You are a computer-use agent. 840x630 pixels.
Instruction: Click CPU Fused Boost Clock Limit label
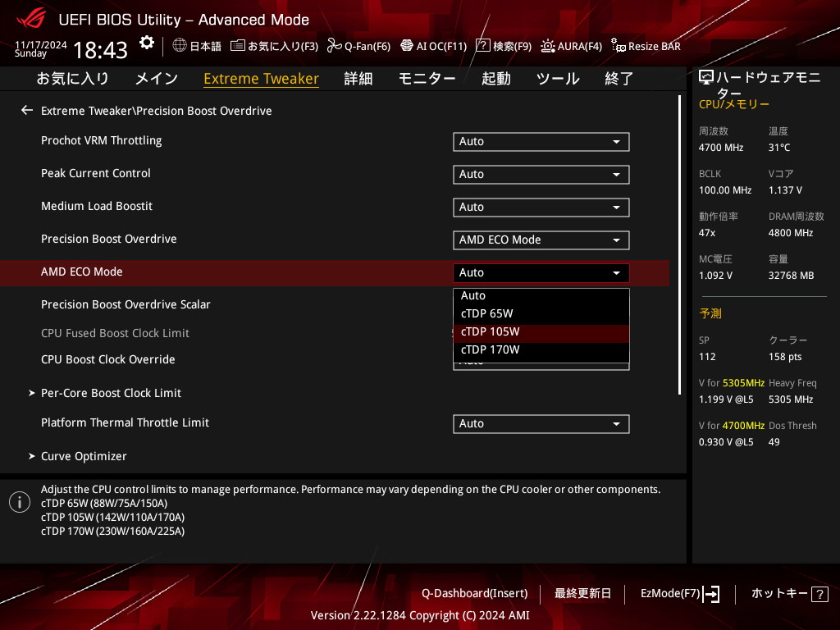pyautogui.click(x=115, y=333)
